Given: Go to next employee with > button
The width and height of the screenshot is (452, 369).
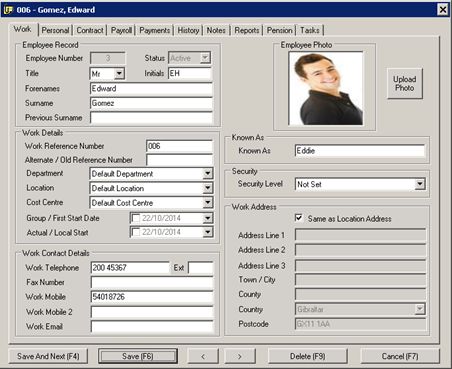Looking at the screenshot, I should point(240,356).
